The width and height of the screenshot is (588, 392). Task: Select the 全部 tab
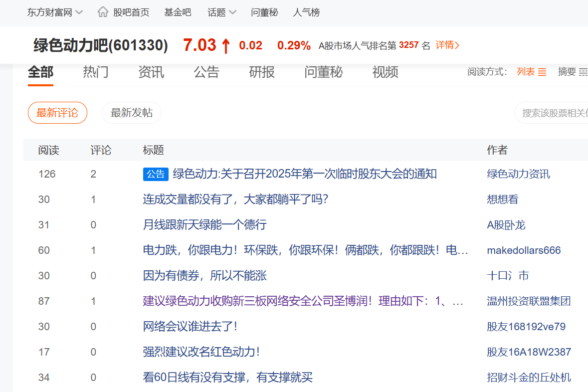(x=40, y=72)
